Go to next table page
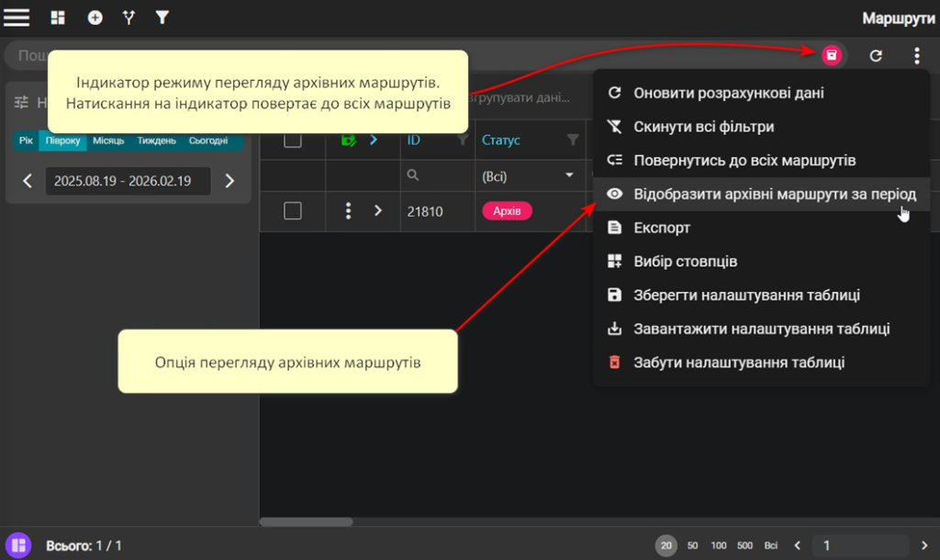 (924, 545)
